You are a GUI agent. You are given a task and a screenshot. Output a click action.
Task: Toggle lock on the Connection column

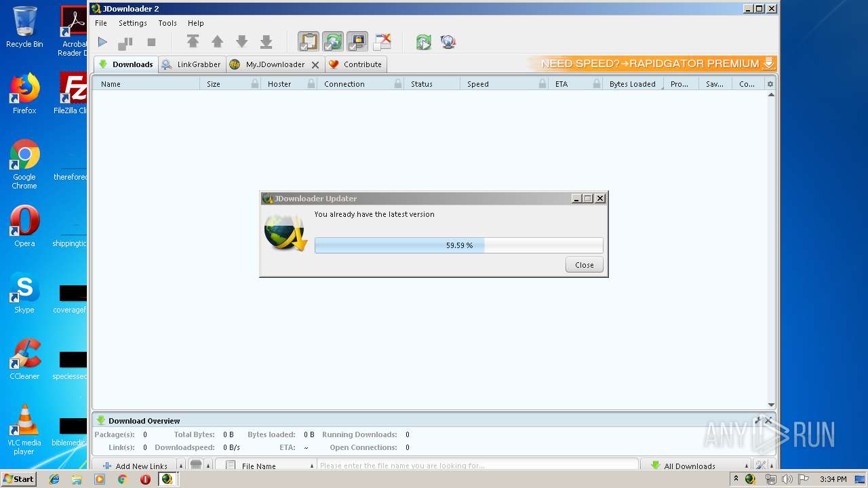coord(398,84)
